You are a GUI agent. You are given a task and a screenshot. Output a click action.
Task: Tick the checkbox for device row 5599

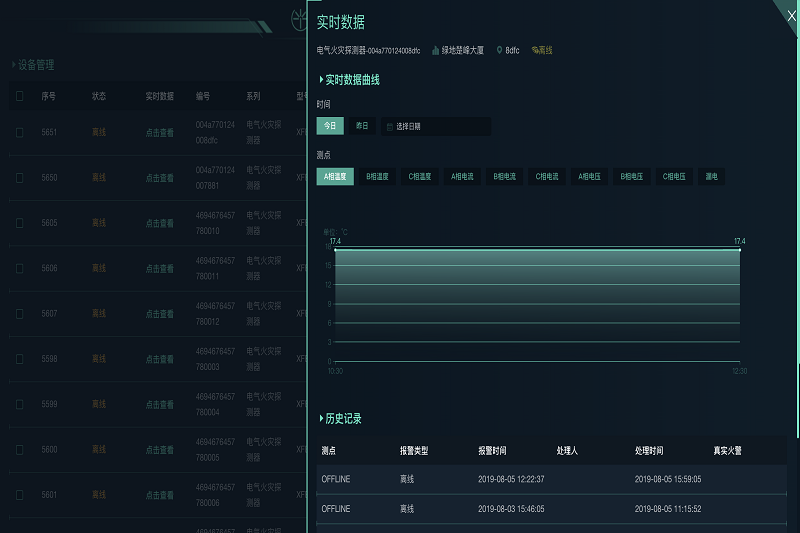pyautogui.click(x=19, y=404)
